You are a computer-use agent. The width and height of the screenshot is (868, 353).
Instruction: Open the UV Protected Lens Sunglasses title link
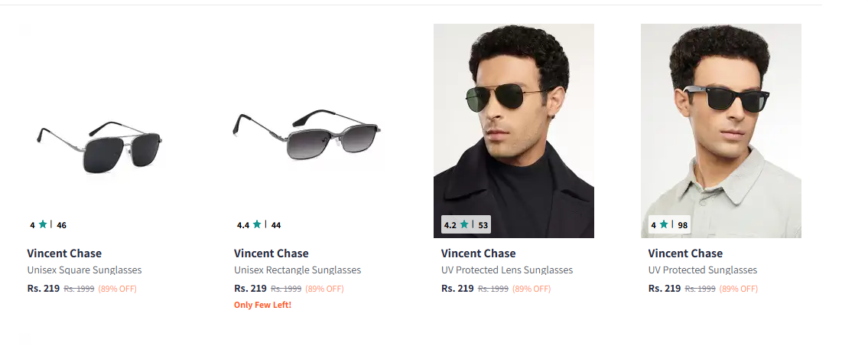pos(507,270)
